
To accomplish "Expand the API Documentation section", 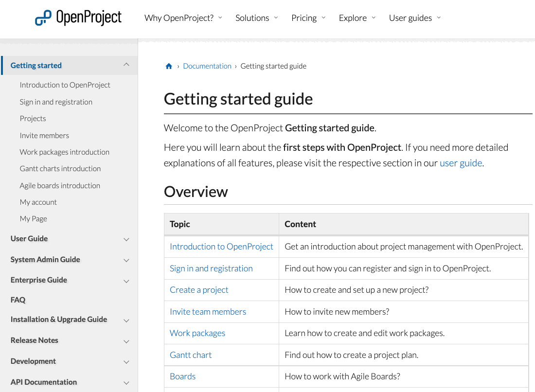I will [126, 382].
